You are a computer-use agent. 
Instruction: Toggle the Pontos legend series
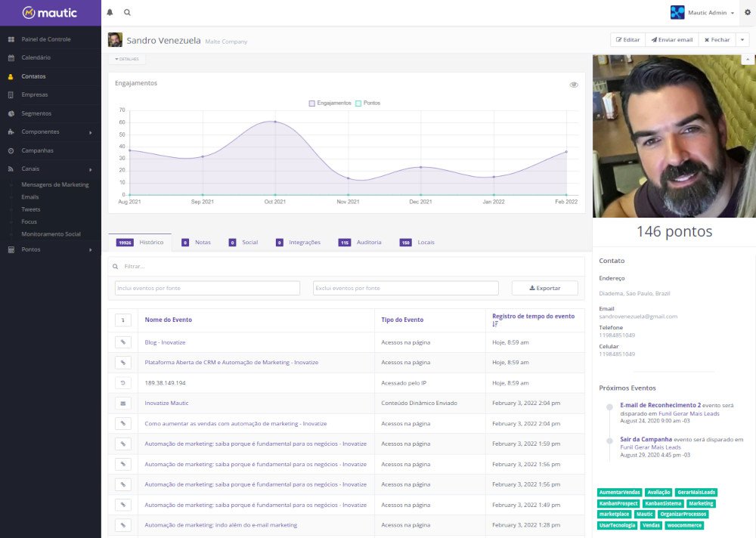tap(368, 103)
